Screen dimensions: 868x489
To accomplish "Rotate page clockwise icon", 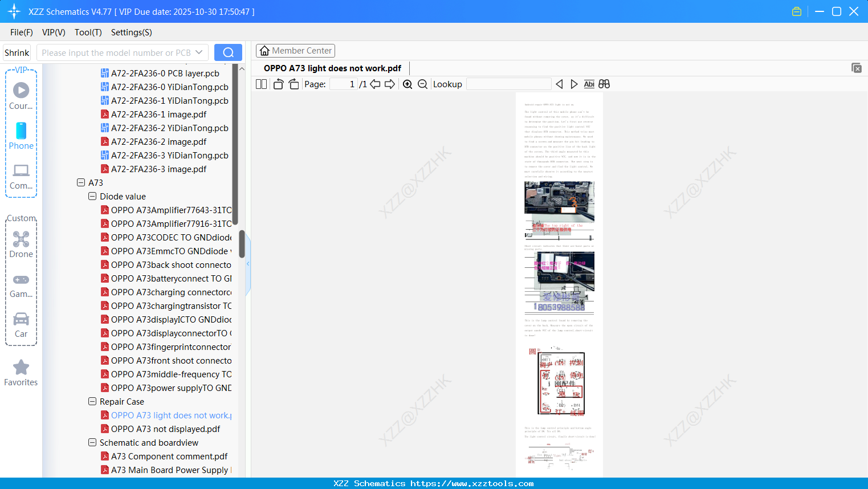I will 294,84.
